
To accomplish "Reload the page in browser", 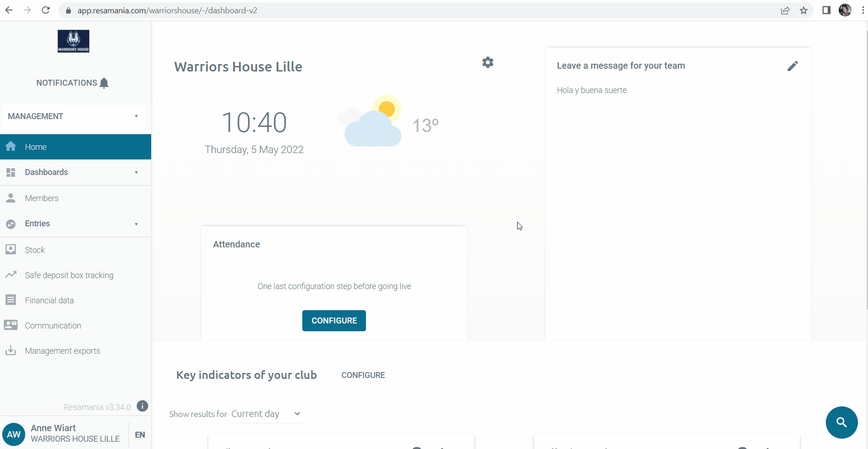I will 45,10.
